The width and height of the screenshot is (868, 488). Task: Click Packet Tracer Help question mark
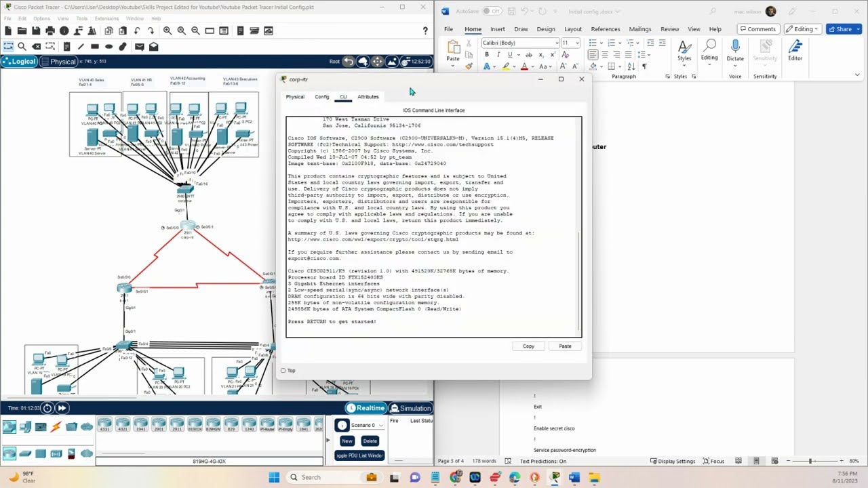(x=425, y=30)
